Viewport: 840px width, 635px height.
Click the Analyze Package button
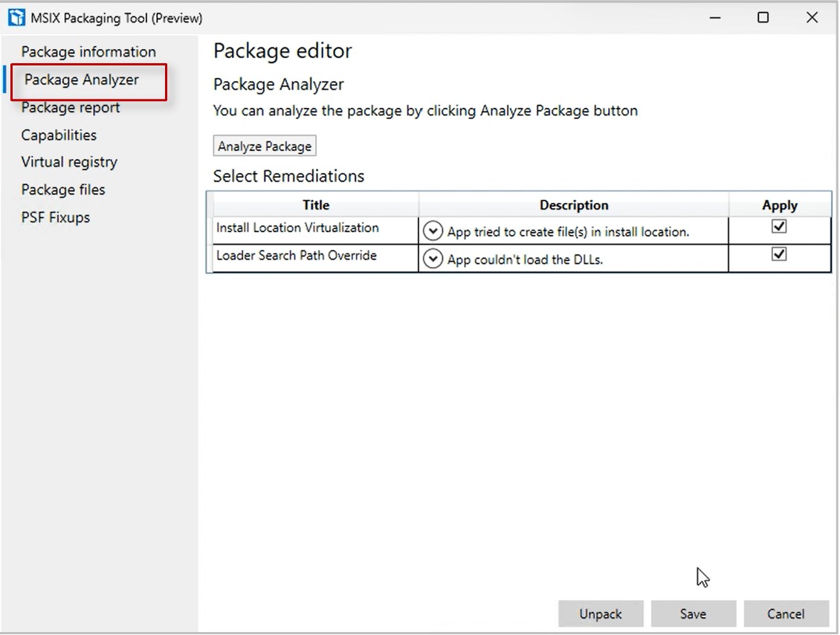pos(265,146)
